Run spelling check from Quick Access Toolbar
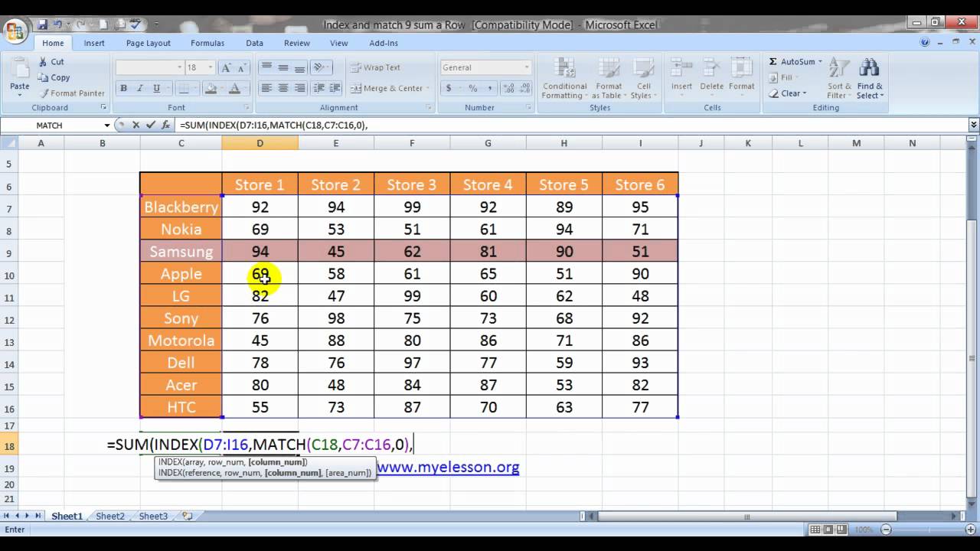Viewport: 980px width, 551px height. click(136, 25)
